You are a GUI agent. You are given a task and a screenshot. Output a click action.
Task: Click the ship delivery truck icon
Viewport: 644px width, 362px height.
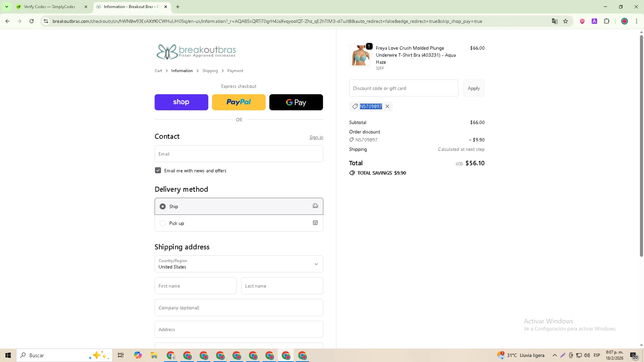click(315, 206)
